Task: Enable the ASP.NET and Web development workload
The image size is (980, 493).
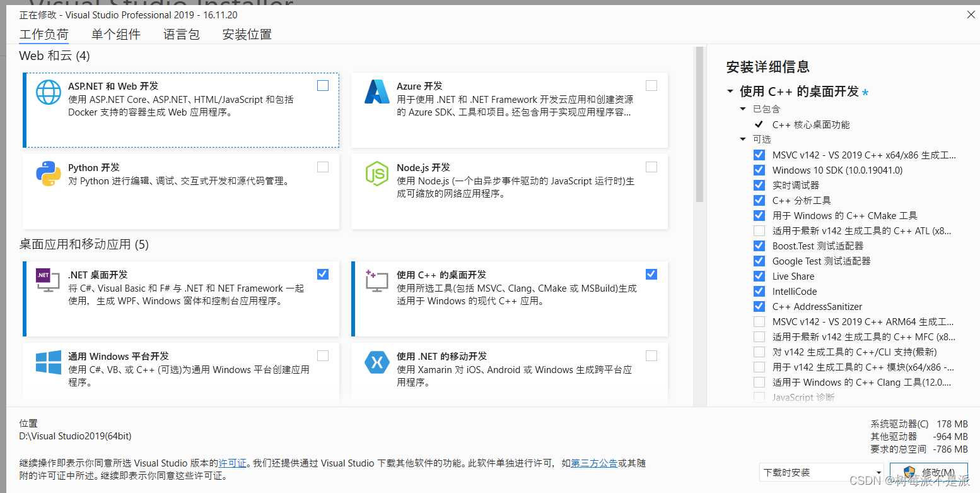Action: pyautogui.click(x=323, y=85)
